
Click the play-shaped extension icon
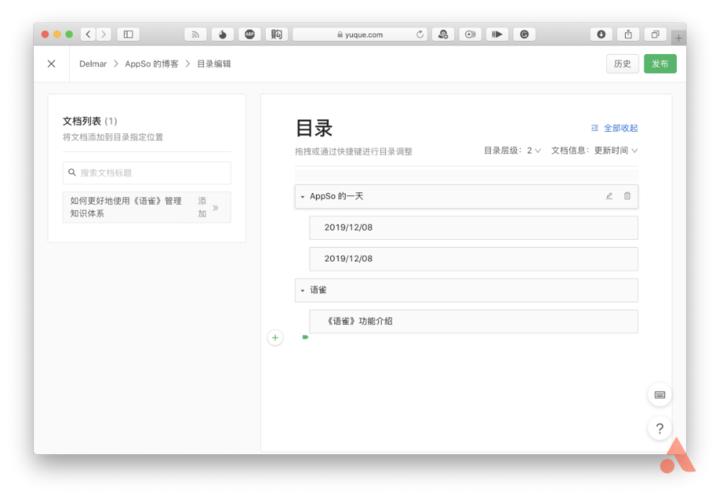(497, 34)
